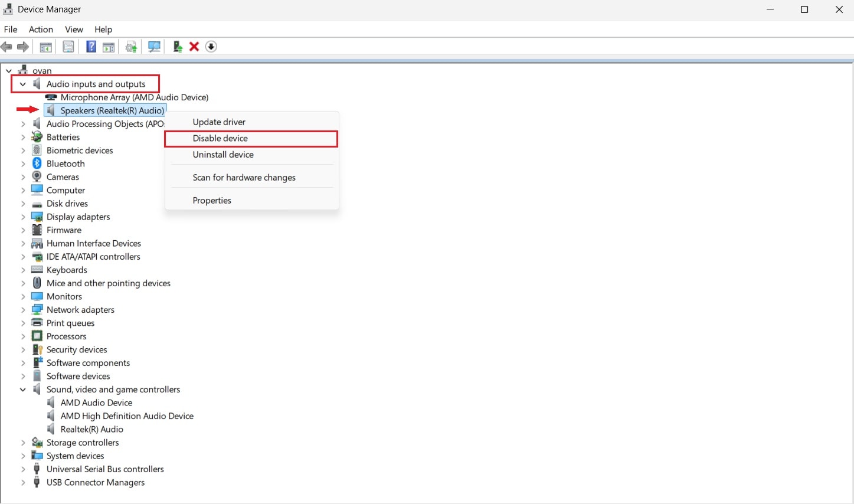Screen dimensions: 854x504
Task: Collapse the Sound, video and game controllers branch
Action: [x=23, y=390]
